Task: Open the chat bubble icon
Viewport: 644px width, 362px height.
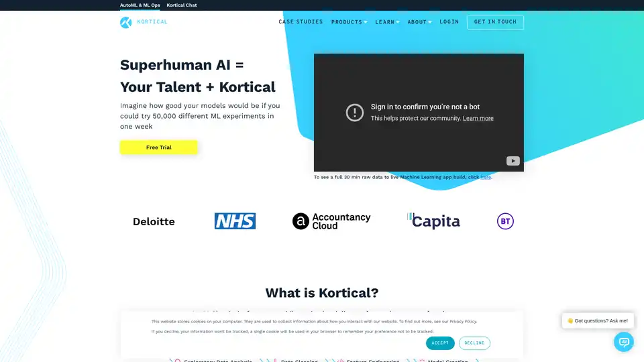Action: pyautogui.click(x=623, y=342)
